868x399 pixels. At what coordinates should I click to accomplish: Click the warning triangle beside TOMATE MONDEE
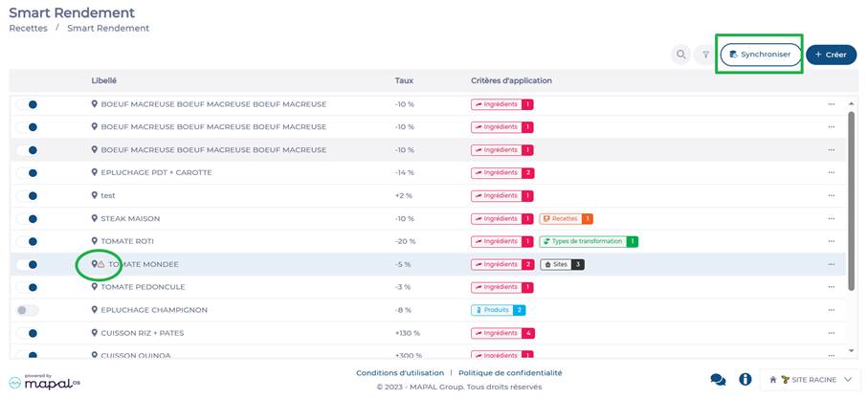pyautogui.click(x=101, y=264)
